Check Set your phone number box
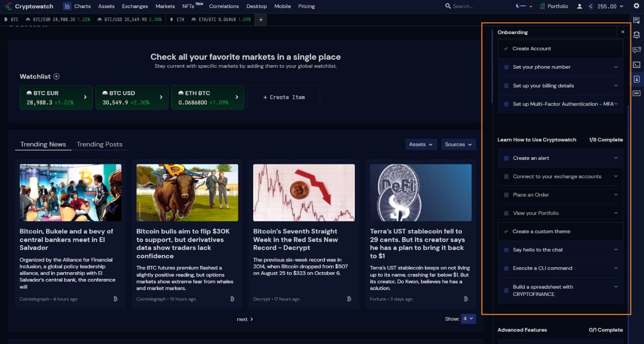This screenshot has height=344, width=644. (x=506, y=67)
